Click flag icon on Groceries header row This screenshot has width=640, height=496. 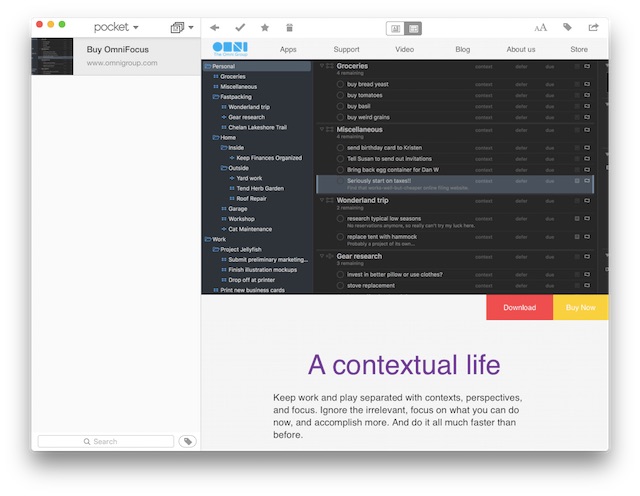pyautogui.click(x=587, y=66)
